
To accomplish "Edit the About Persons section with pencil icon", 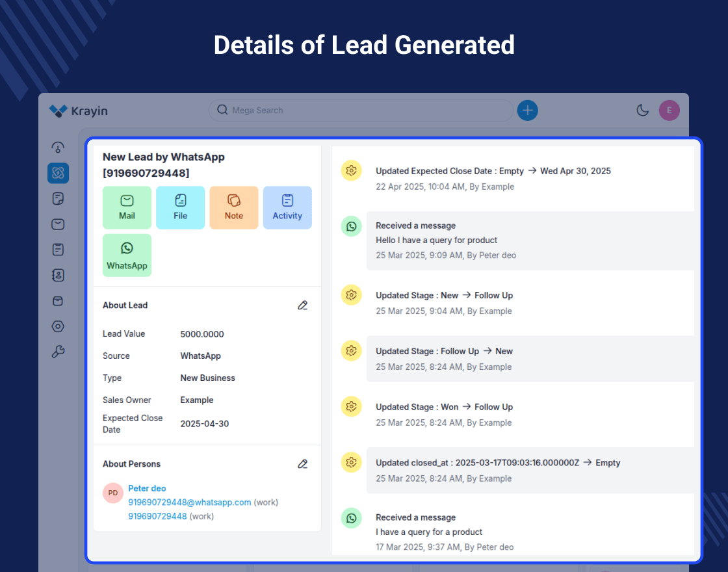I will click(303, 464).
